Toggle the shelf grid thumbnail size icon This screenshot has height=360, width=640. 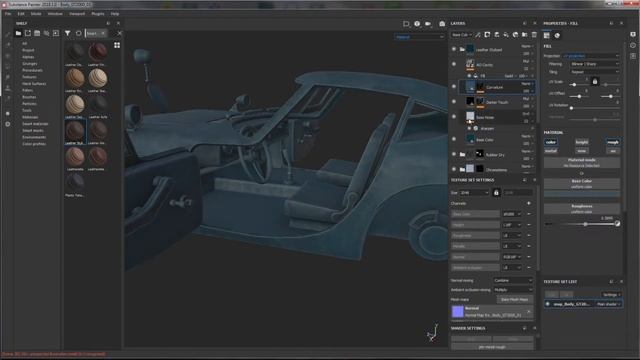[117, 45]
